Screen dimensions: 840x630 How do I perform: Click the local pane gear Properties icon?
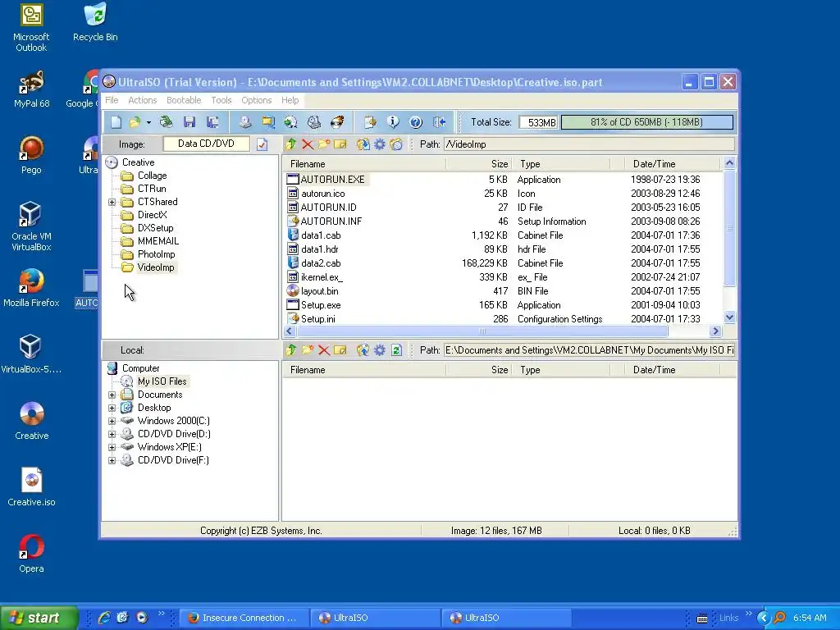[379, 349]
